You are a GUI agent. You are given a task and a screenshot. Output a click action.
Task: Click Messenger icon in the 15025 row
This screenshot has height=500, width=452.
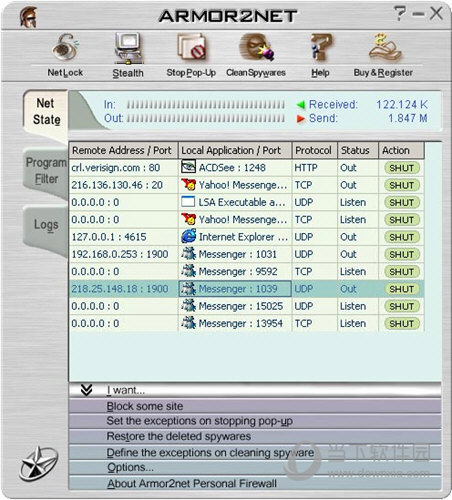(x=188, y=305)
